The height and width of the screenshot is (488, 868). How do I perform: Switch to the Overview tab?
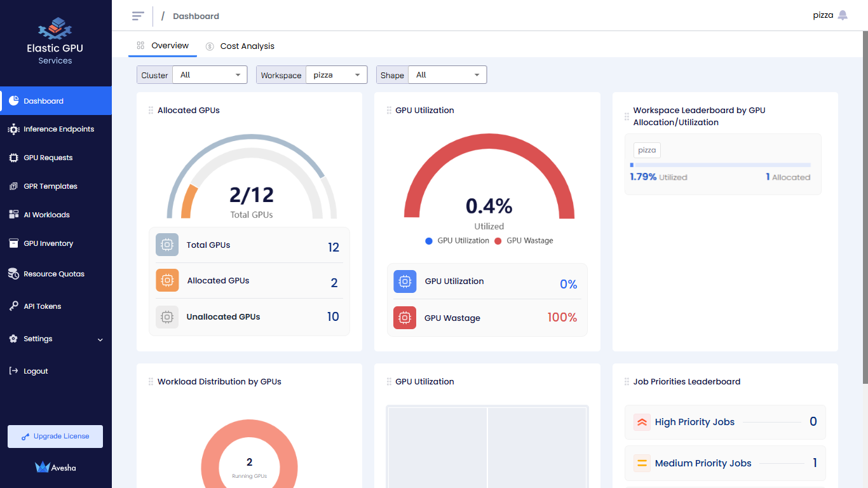pos(163,46)
